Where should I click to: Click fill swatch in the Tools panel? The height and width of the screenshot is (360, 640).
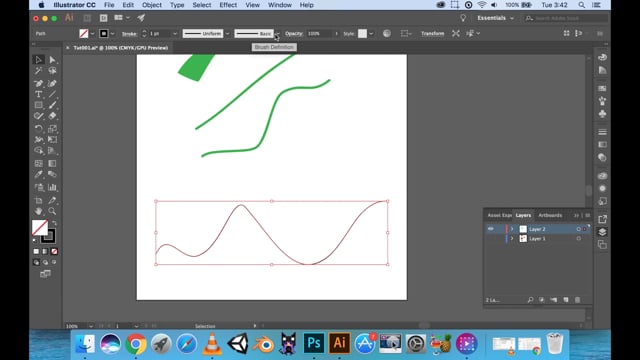[x=40, y=228]
